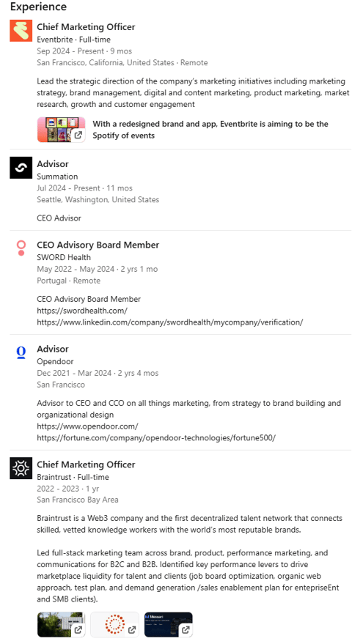Follow the swordhealth.com link
Screen dimensions: 352x644
[82, 311]
